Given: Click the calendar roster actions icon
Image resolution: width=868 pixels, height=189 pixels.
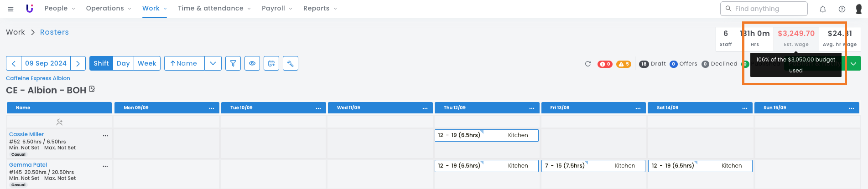Looking at the screenshot, I should pyautogui.click(x=271, y=63).
